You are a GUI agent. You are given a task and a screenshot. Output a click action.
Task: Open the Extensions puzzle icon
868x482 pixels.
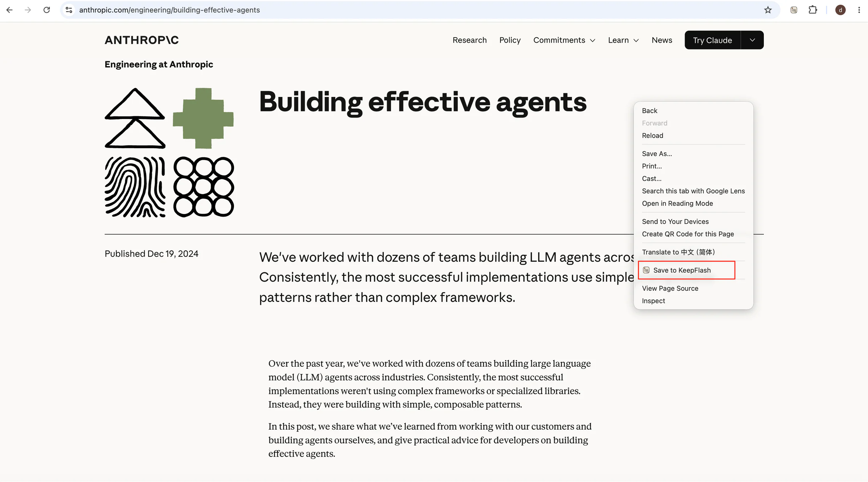click(813, 10)
